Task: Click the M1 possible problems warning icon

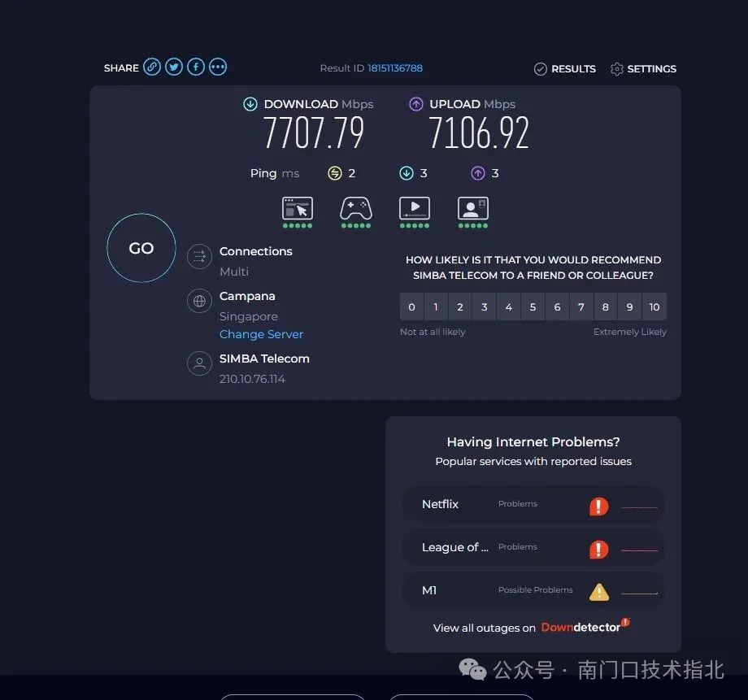Action: point(599,591)
